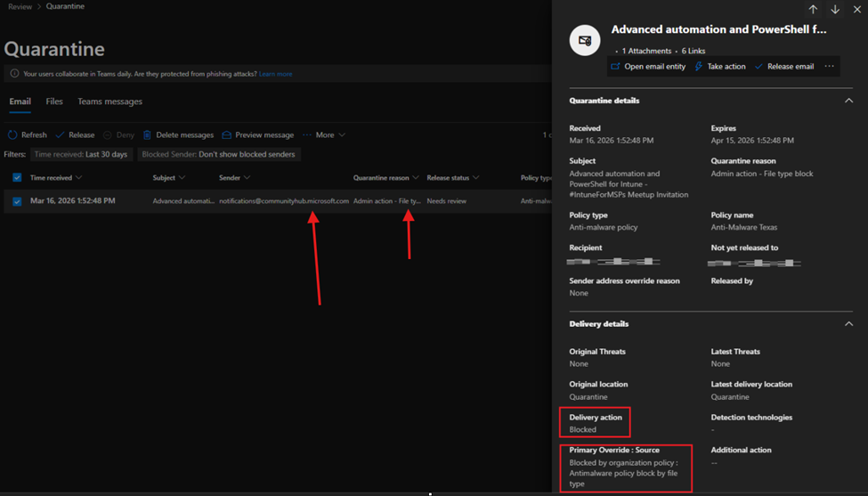Go to previous item with up arrow
This screenshot has height=496, width=868.
point(813,10)
